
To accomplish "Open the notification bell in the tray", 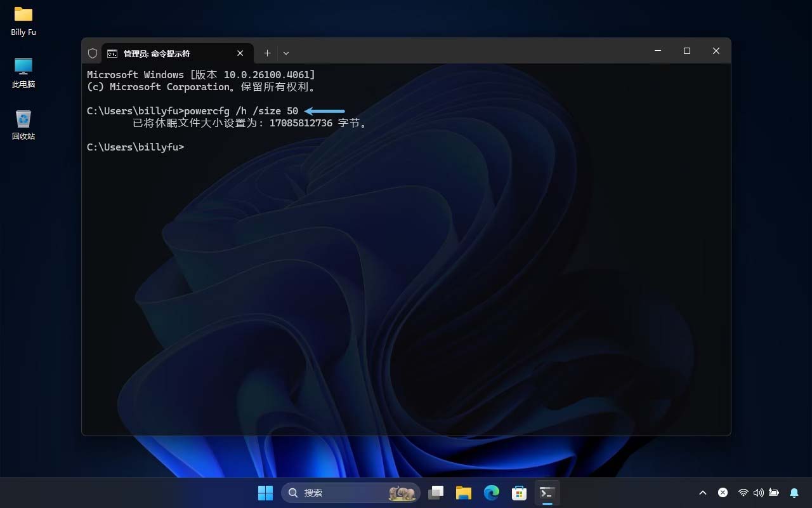I will [x=794, y=492].
